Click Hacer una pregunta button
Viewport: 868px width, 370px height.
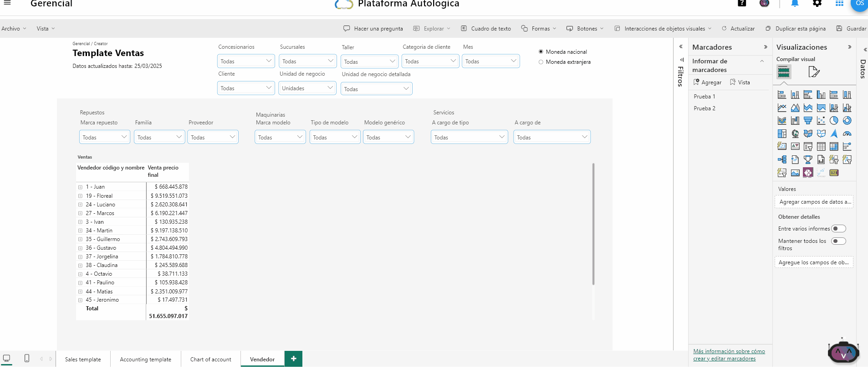[x=373, y=28]
